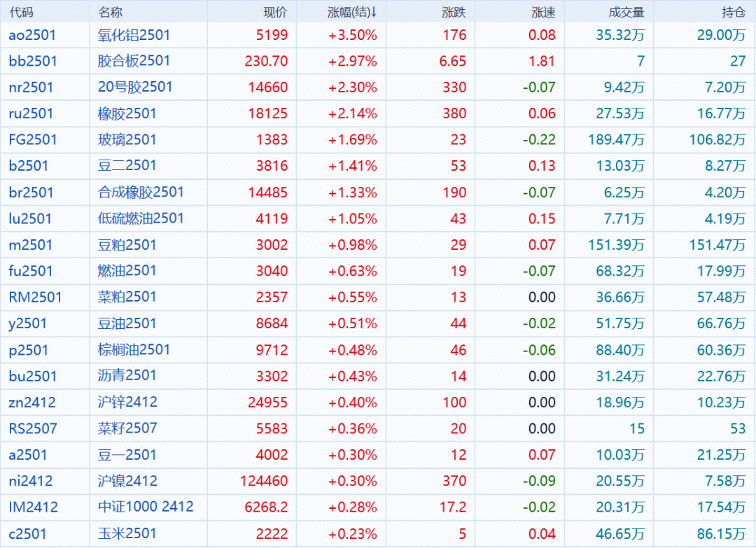Open contract 棕榈油2501
The image size is (756, 548).
134,349
